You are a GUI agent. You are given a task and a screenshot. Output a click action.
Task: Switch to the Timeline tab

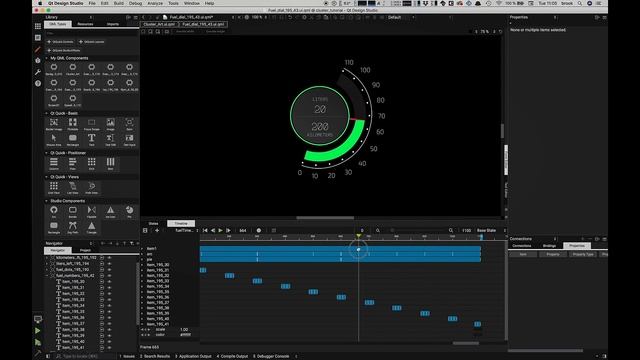coord(181,223)
